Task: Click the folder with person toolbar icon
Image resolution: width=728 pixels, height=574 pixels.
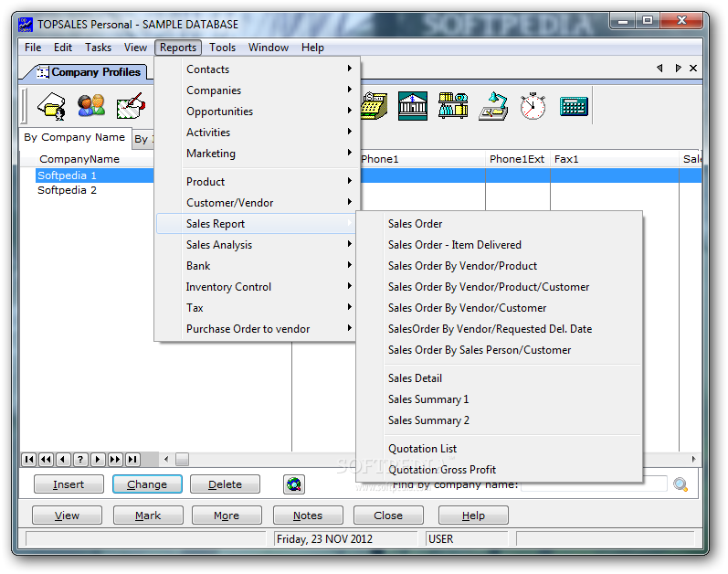Action: [51, 106]
